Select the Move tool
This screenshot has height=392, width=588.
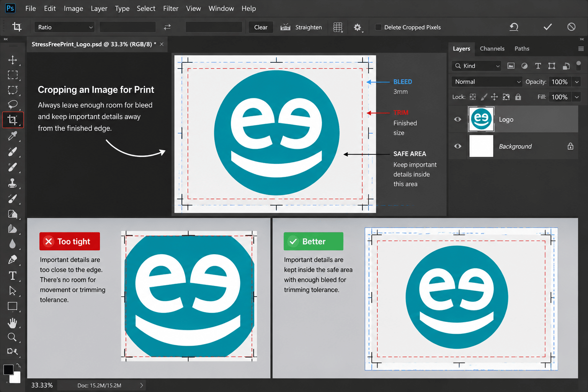coord(13,60)
